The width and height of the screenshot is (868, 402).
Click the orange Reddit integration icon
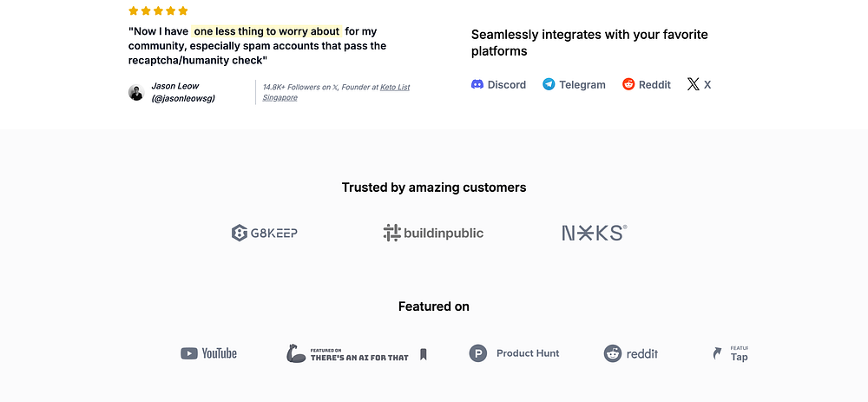tap(628, 84)
